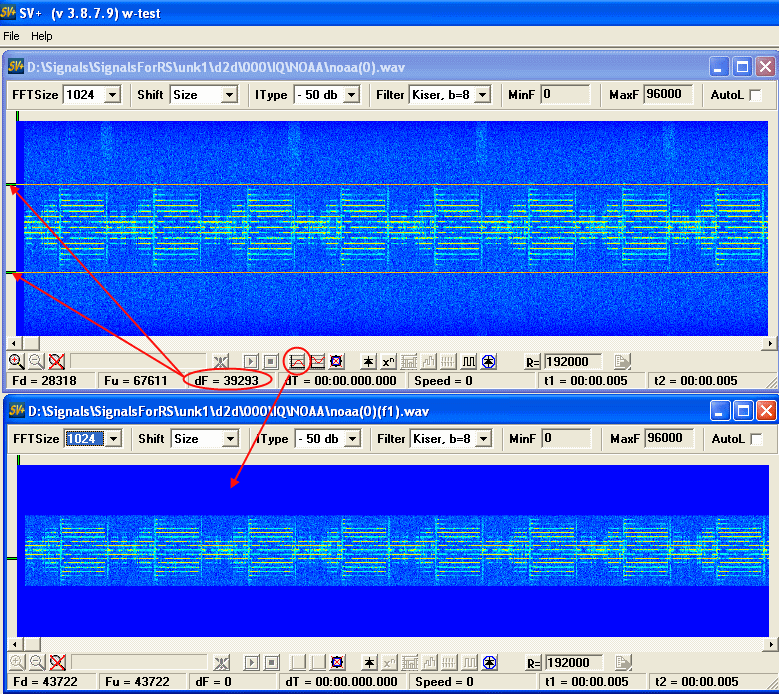This screenshot has width=779, height=694.
Task: Click the star marker icon in lower toolbar
Action: (369, 663)
